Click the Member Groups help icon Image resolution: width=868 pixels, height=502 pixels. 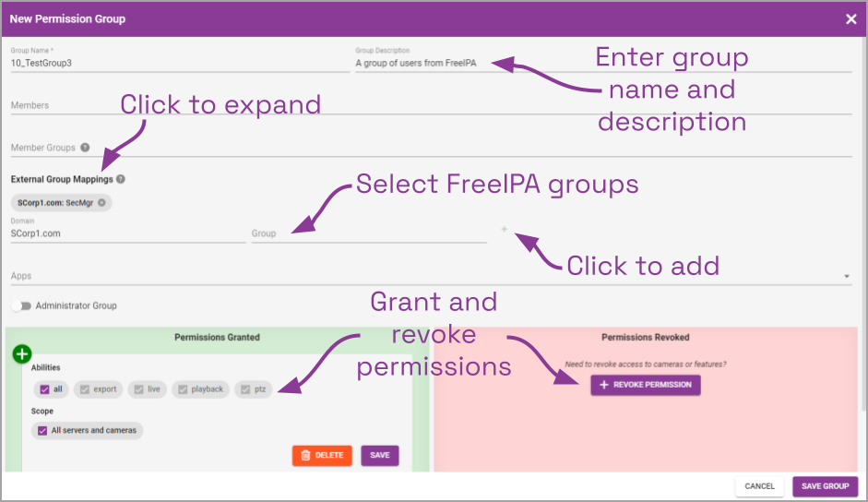(85, 148)
